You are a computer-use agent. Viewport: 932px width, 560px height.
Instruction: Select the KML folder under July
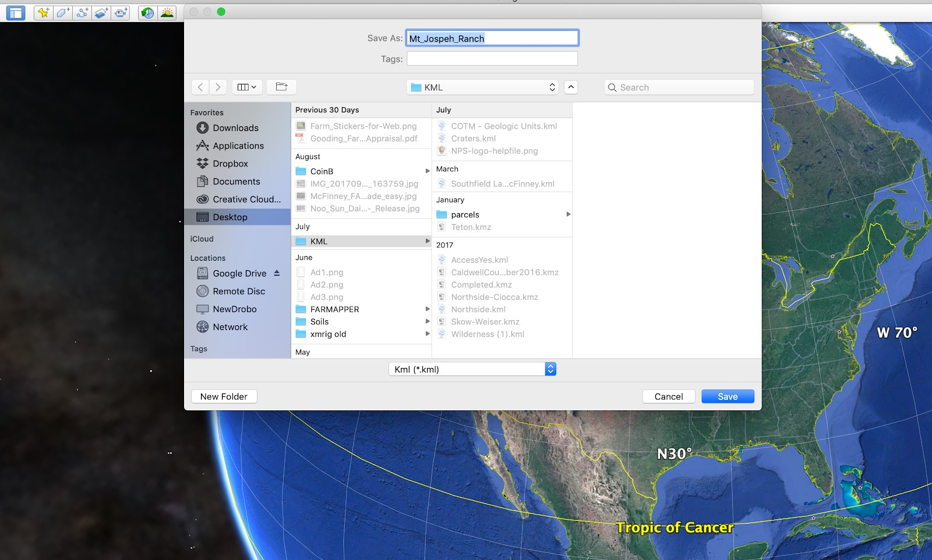pos(361,242)
